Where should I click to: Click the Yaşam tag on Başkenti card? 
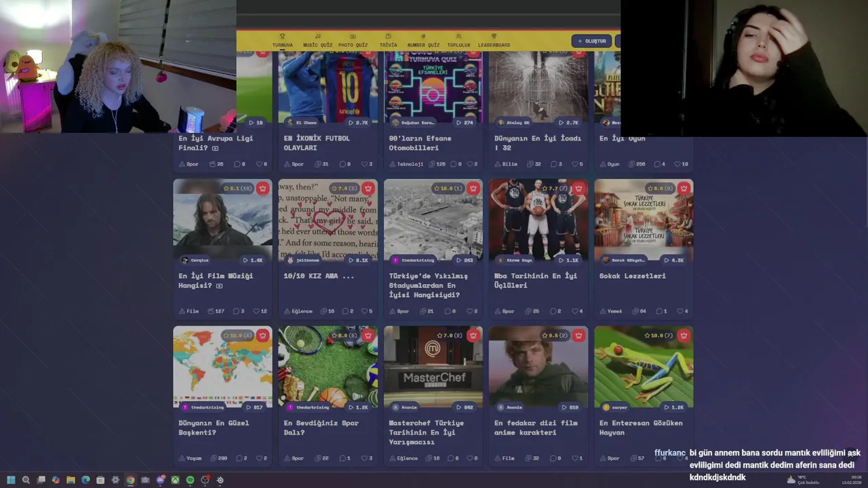[x=191, y=458]
